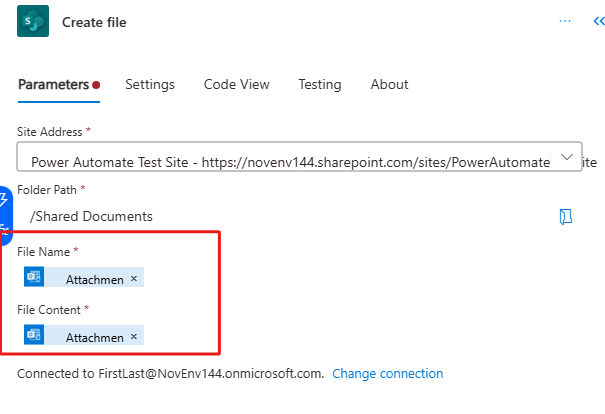This screenshot has height=414, width=605.
Task: Open the more options ellipsis menu
Action: pyautogui.click(x=565, y=21)
